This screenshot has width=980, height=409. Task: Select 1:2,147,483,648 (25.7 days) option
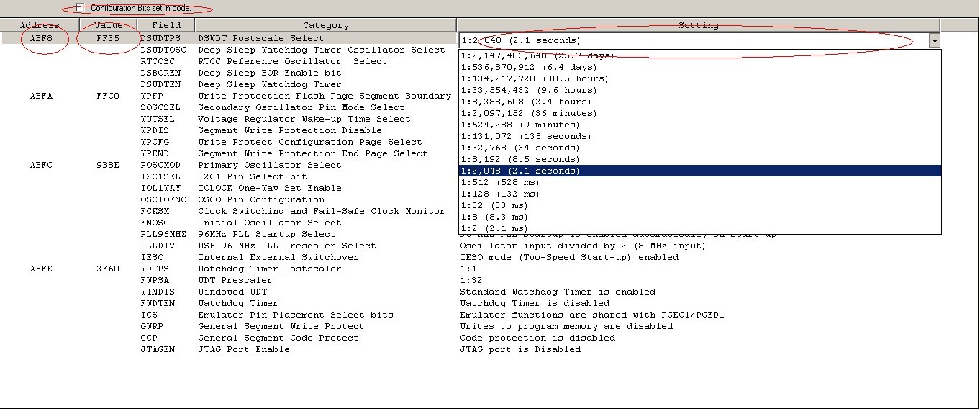[x=537, y=55]
